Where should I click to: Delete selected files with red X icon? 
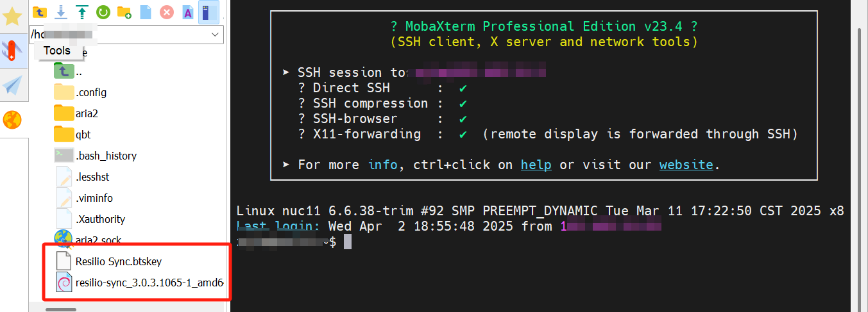click(166, 12)
